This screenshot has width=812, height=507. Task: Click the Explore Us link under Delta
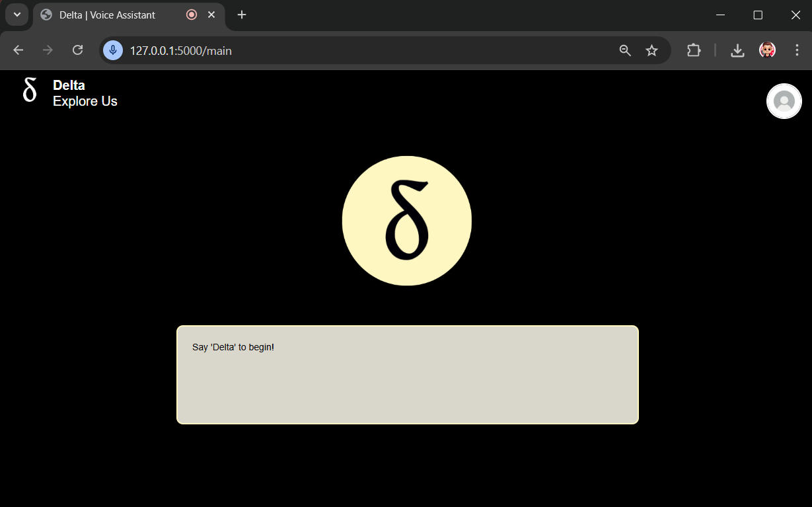click(85, 101)
